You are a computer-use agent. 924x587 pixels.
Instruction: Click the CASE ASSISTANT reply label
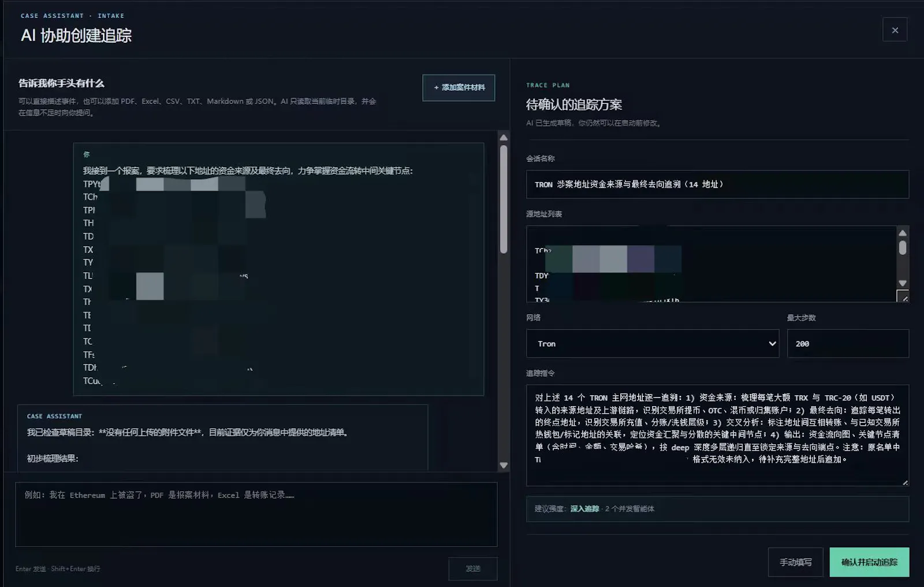coord(54,416)
